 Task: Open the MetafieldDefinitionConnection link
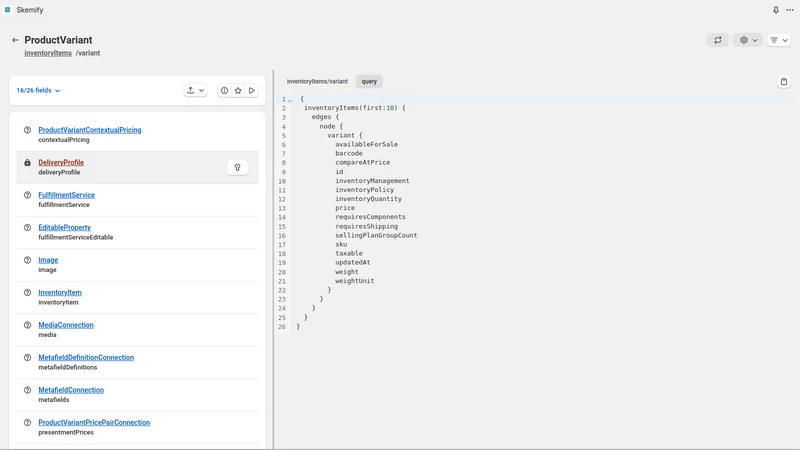click(x=86, y=358)
